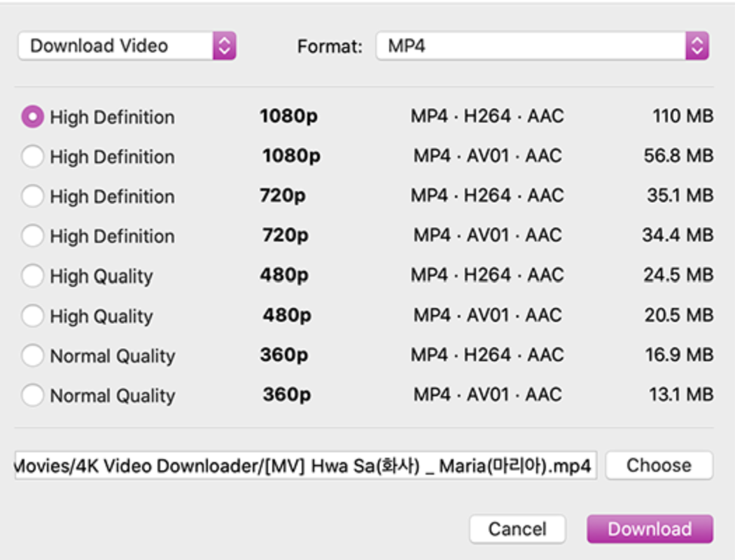Viewport: 735px width, 560px height.
Task: Open the Download Video dropdown
Action: tap(127, 46)
